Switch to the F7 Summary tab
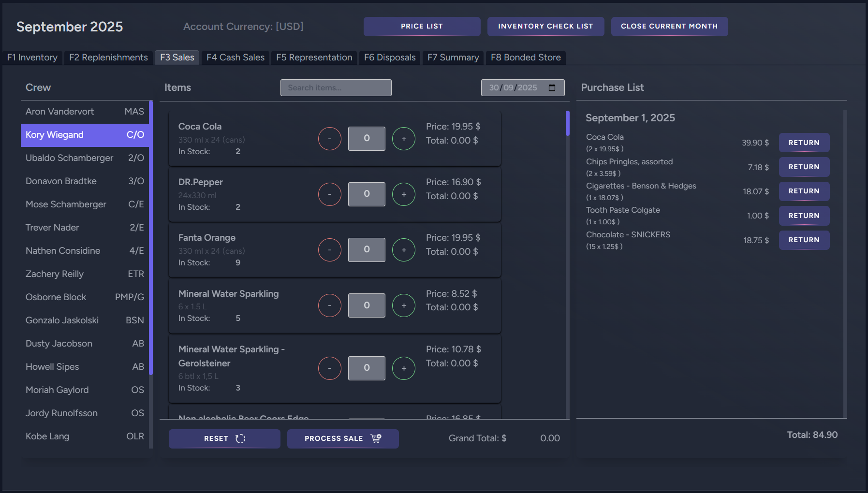868x493 pixels. 453,58
